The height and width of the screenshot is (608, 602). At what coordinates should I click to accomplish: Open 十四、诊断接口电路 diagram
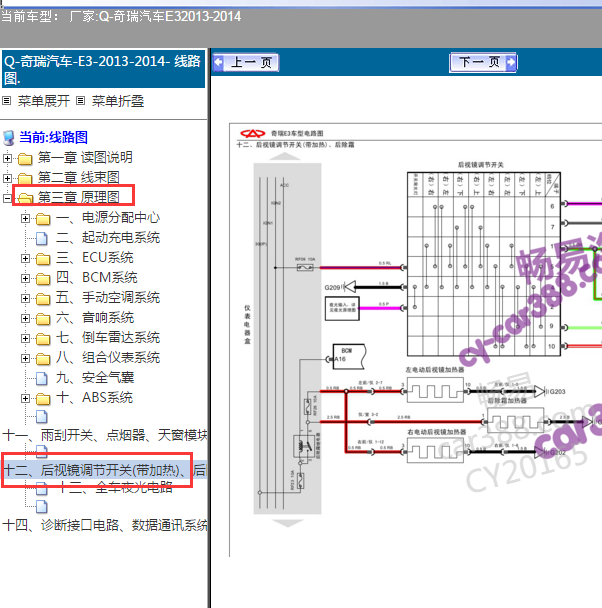pos(105,526)
